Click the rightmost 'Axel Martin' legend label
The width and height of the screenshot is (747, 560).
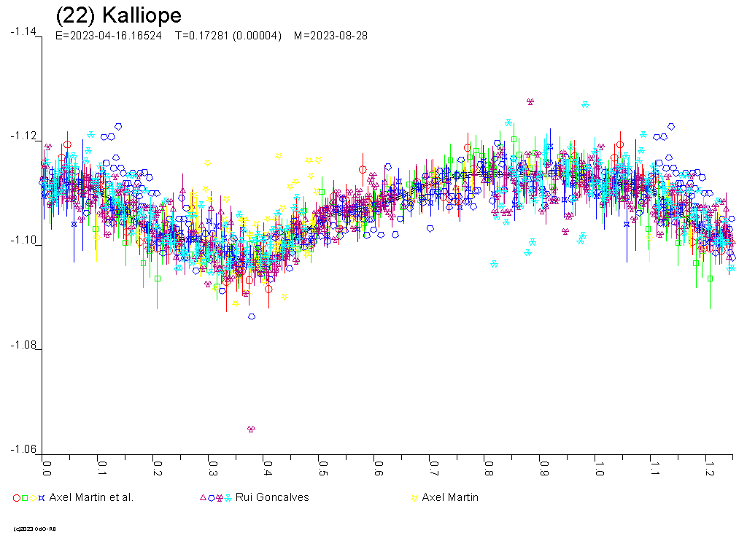[450, 497]
